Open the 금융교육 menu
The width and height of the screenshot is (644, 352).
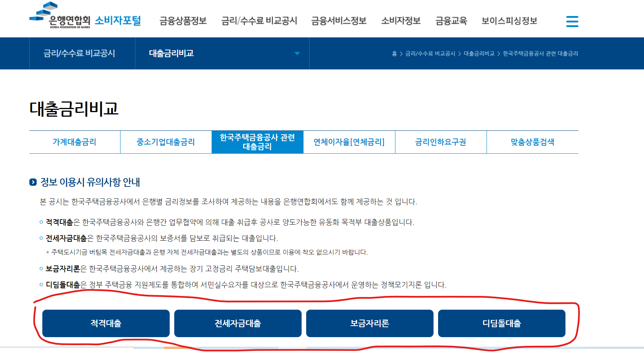point(451,21)
